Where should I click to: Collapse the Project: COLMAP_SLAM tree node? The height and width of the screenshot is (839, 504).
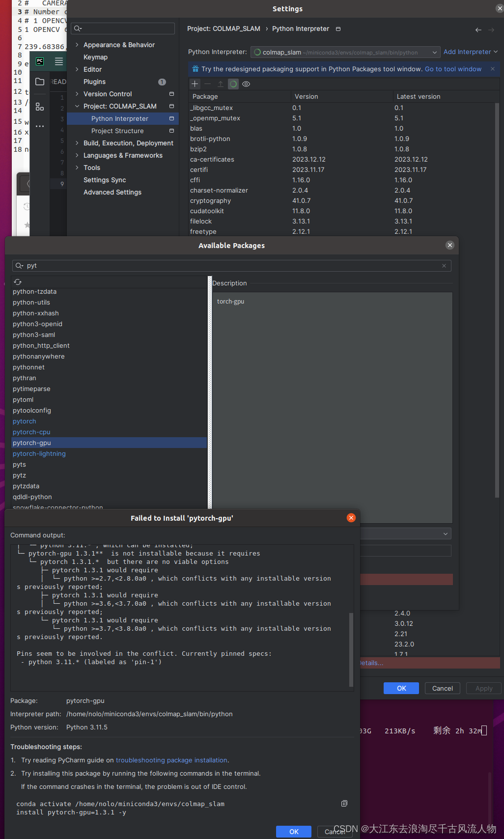[x=77, y=106]
